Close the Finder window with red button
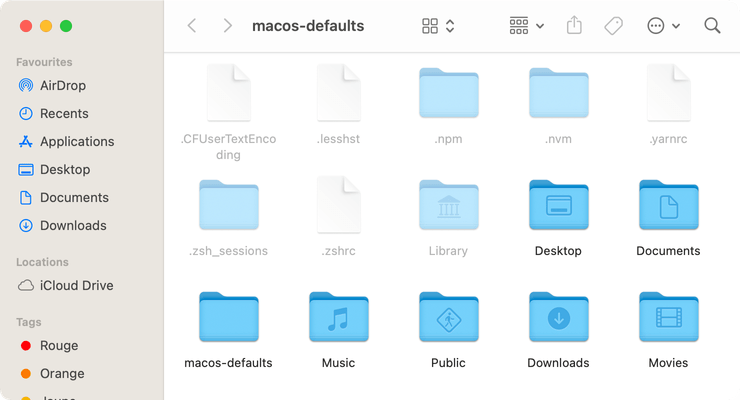 [26, 26]
